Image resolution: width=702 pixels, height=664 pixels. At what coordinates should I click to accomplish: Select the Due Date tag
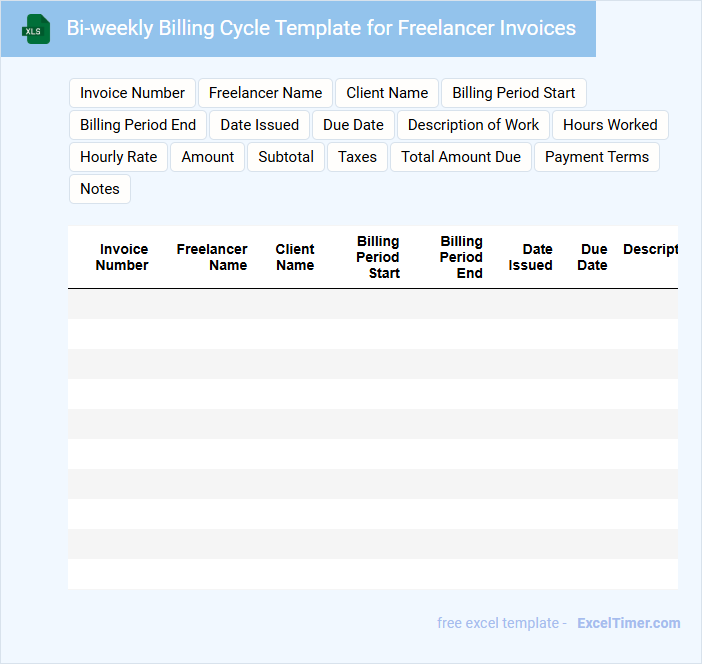coord(353,125)
